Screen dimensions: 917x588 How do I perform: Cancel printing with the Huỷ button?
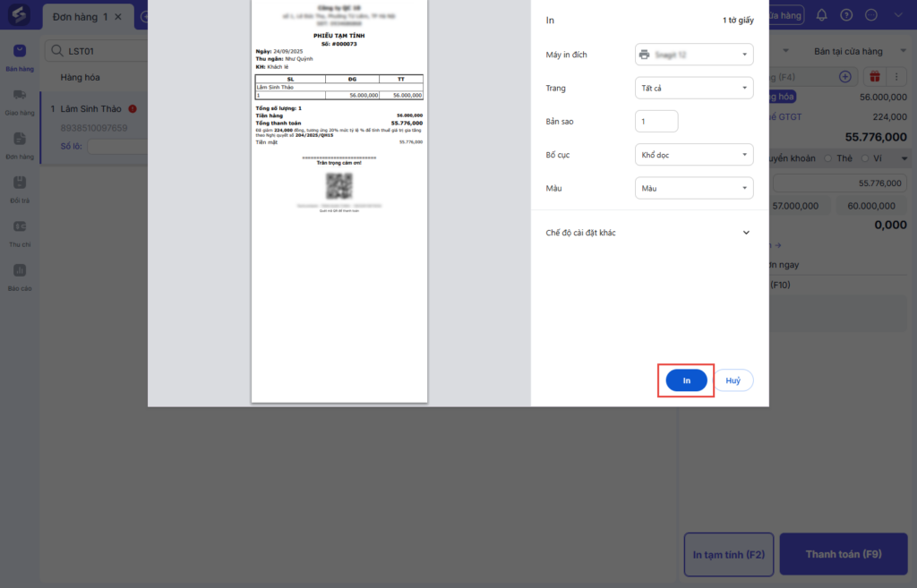click(733, 380)
